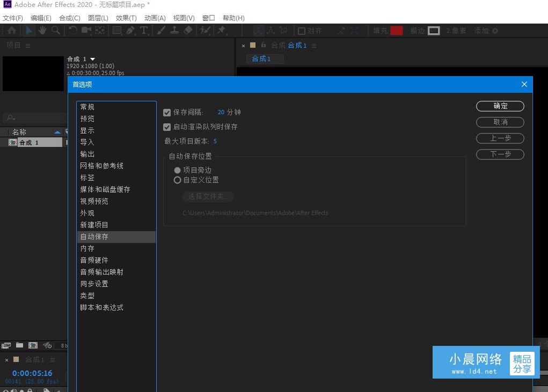Open the 项目 panel menu
The width and height of the screenshot is (548, 392).
click(x=28, y=46)
